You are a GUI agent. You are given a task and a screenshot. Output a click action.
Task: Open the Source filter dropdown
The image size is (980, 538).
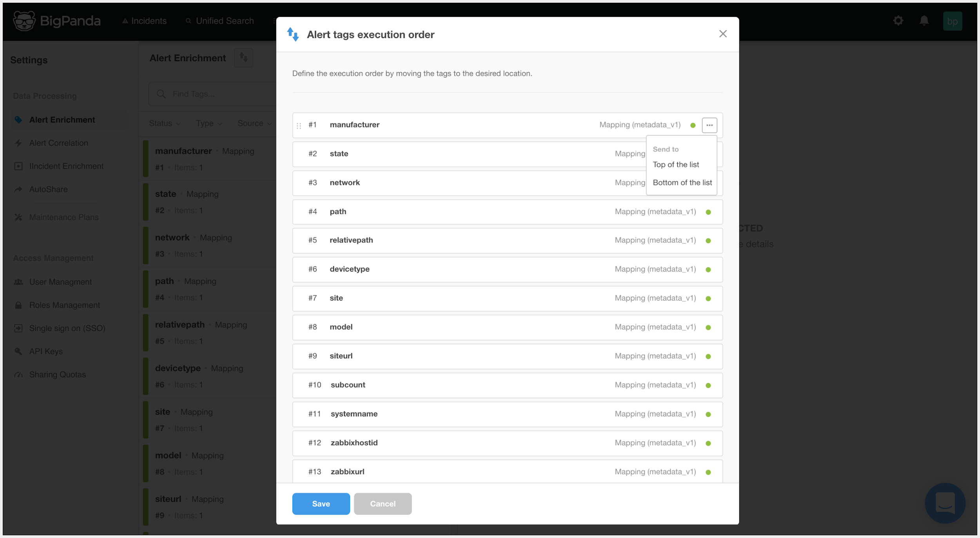[254, 123]
